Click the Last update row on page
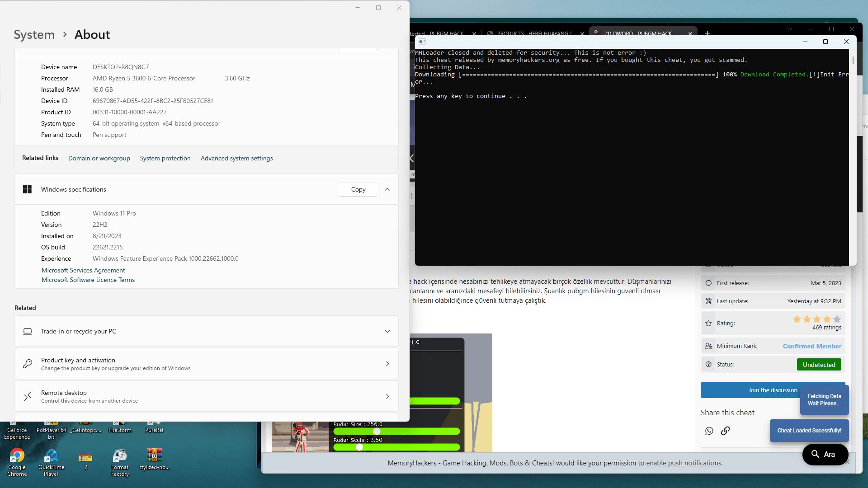This screenshot has height=488, width=868. point(773,301)
